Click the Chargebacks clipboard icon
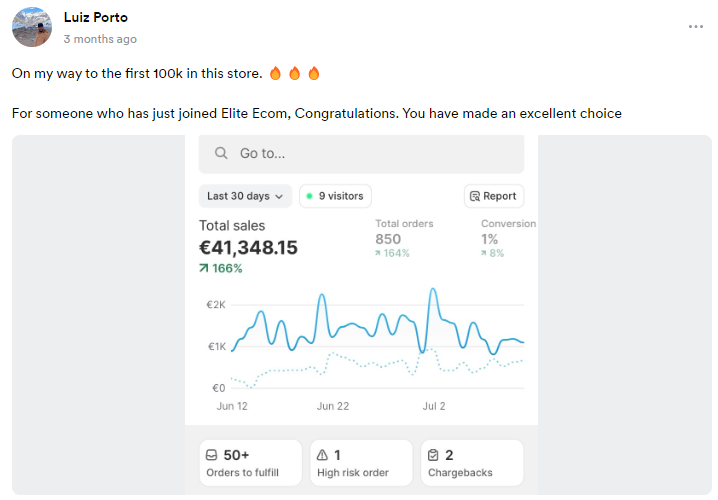Screen dimensions: 718x500 pos(433,455)
